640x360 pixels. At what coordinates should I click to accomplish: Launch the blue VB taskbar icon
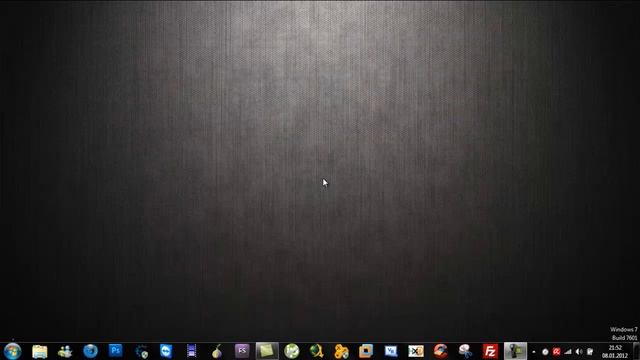tap(391, 351)
